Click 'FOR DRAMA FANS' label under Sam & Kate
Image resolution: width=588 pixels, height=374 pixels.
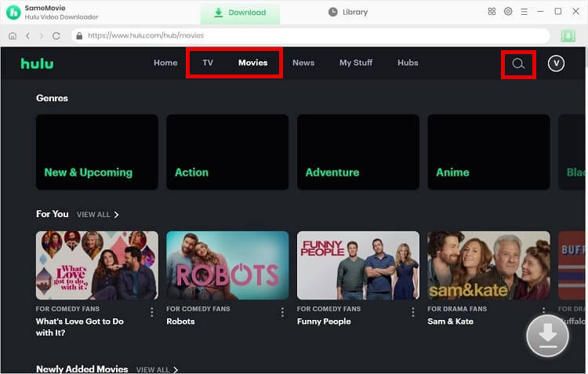click(x=457, y=309)
